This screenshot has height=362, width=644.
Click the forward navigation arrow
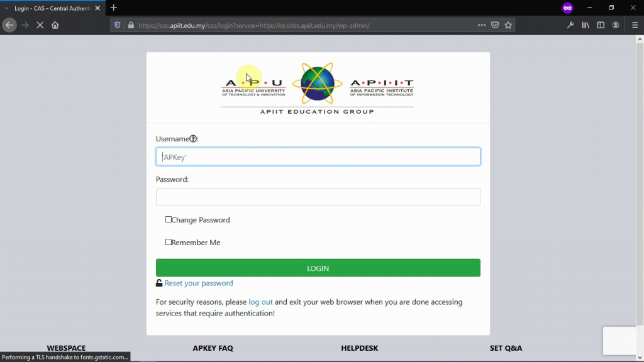tap(25, 25)
